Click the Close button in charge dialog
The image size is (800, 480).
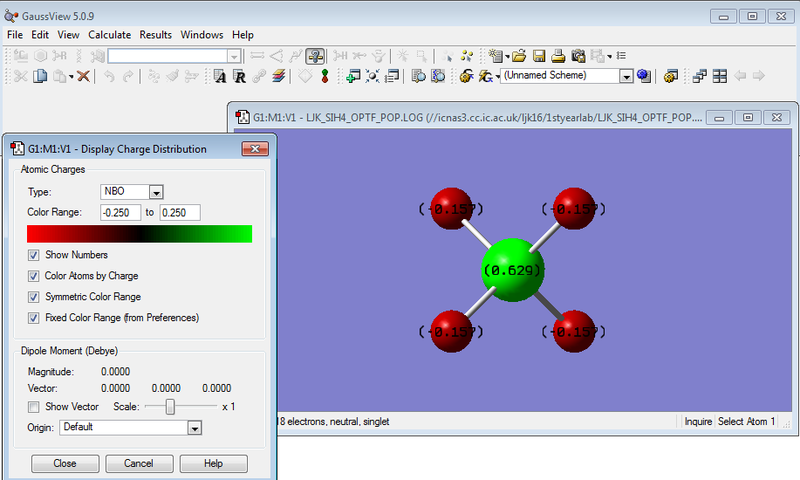65,464
